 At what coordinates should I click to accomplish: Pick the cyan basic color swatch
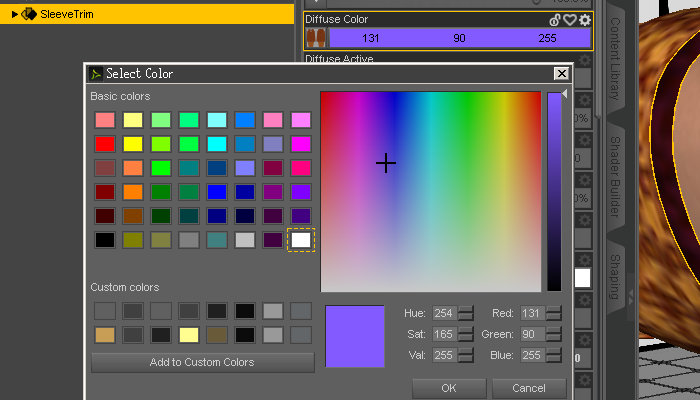217,144
